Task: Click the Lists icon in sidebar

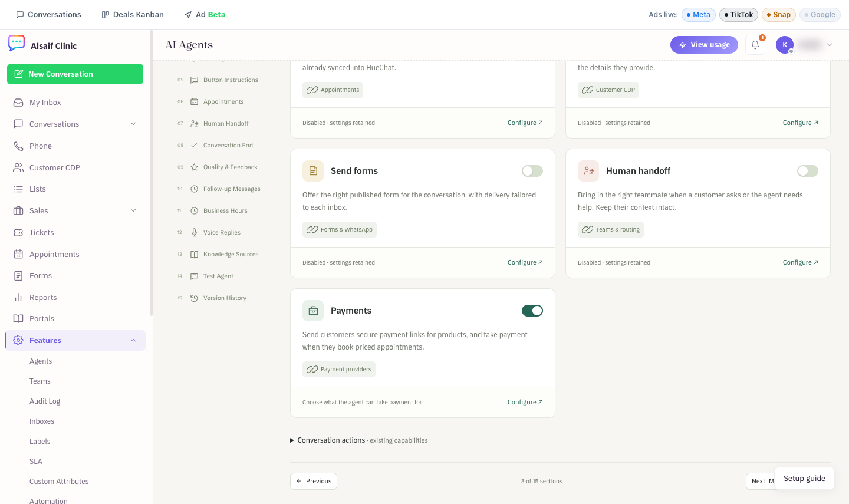Action: point(18,189)
